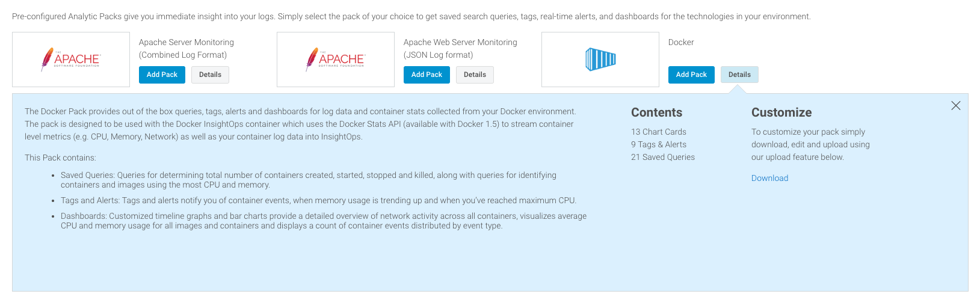Select the Apache Server Monitoring (Combined Log Format) title
The width and height of the screenshot is (980, 294).
coord(186,49)
